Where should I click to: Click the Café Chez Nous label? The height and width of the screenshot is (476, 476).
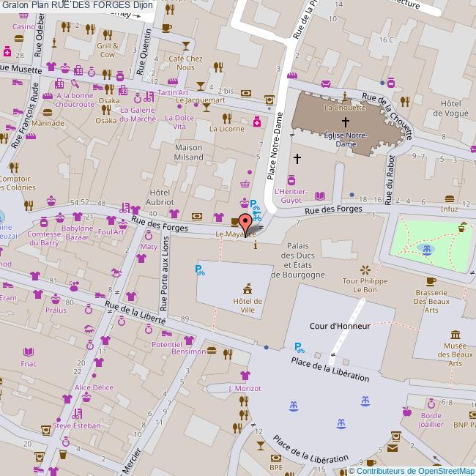(x=185, y=63)
